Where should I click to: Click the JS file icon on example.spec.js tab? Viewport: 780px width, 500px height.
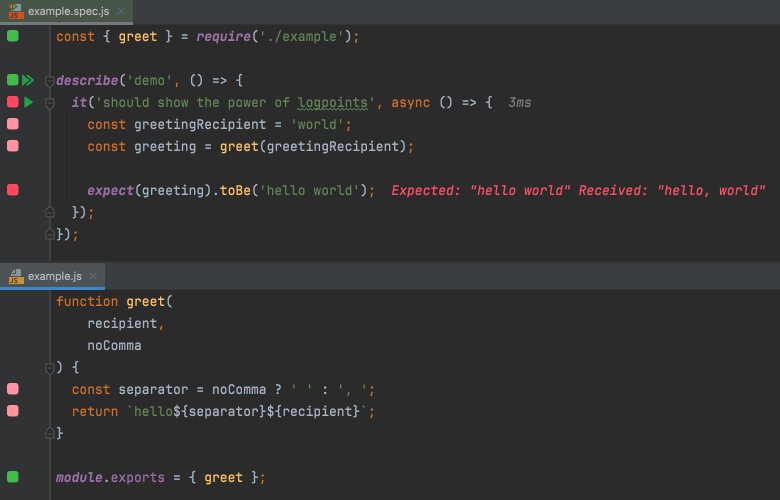pyautogui.click(x=16, y=11)
